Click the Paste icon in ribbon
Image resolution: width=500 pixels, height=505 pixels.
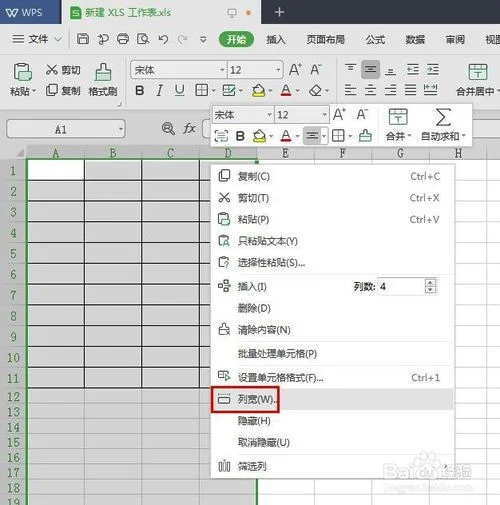[22, 72]
